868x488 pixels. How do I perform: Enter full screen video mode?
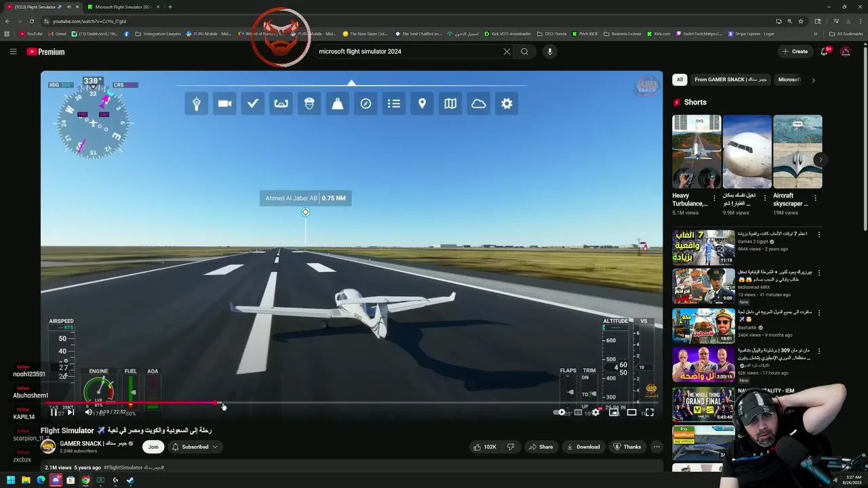pyautogui.click(x=649, y=412)
